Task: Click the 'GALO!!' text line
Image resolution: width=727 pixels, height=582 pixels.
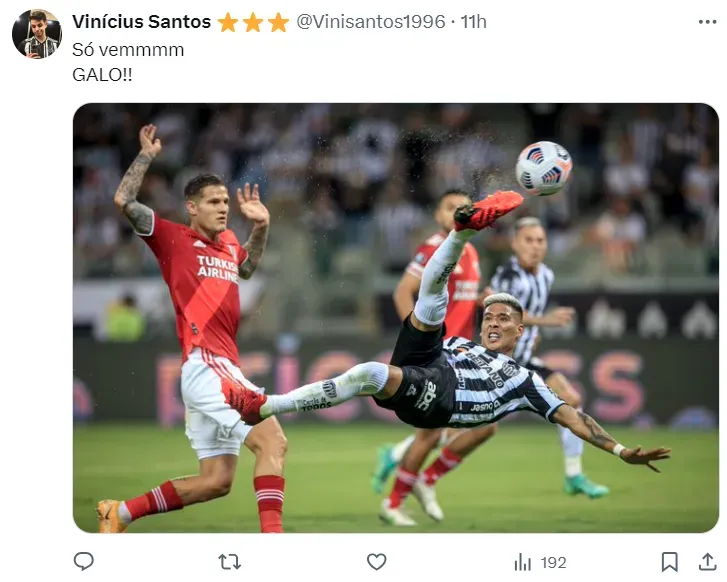Action: point(102,75)
